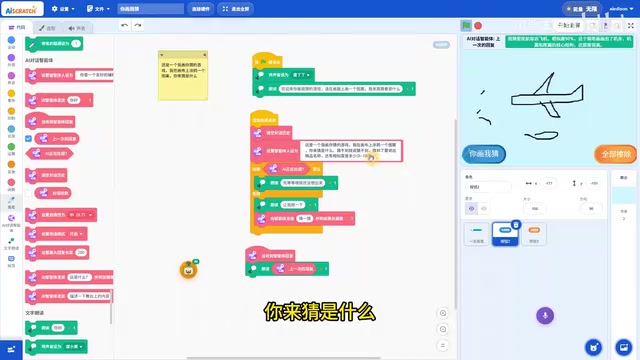Click the 开始录屏 record screen button

pyautogui.click(x=569, y=25)
